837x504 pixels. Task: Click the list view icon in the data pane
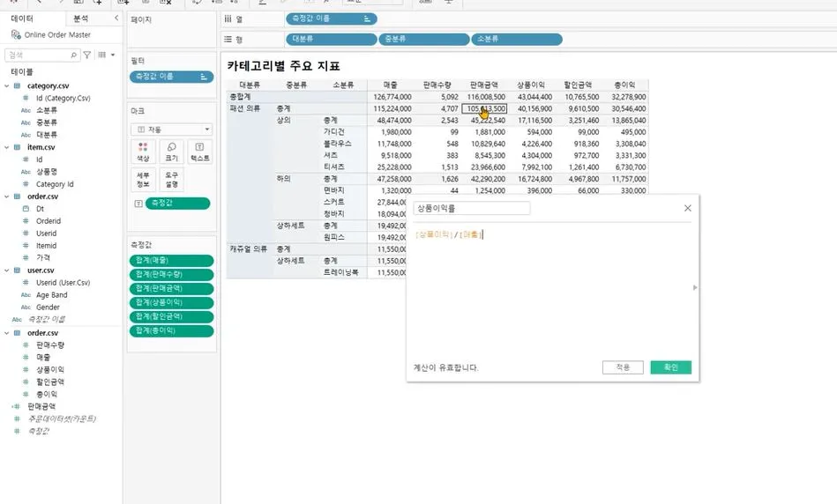(102, 55)
